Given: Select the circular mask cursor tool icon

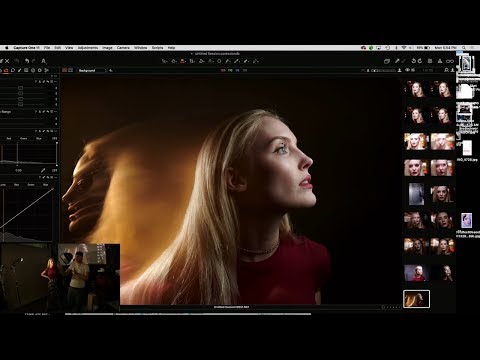Looking at the screenshot, I should pyautogui.click(x=219, y=61).
